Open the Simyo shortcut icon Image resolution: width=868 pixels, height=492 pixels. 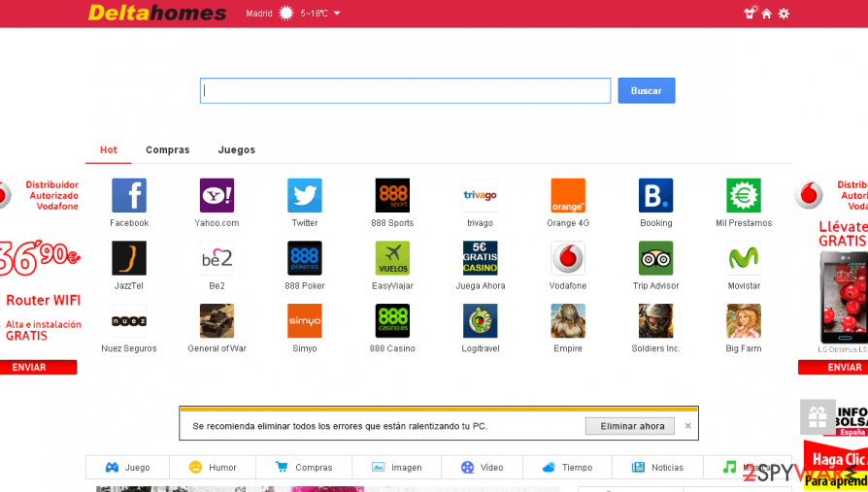click(x=305, y=320)
